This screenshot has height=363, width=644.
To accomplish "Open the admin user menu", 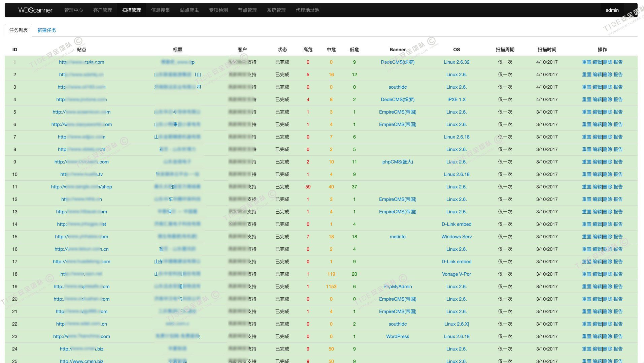I will pos(612,10).
